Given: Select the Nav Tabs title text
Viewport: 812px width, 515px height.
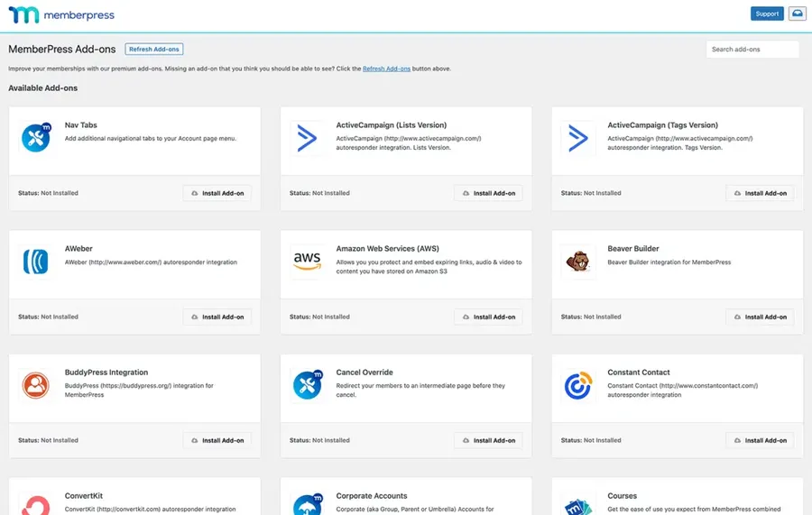Looking at the screenshot, I should click(x=81, y=124).
